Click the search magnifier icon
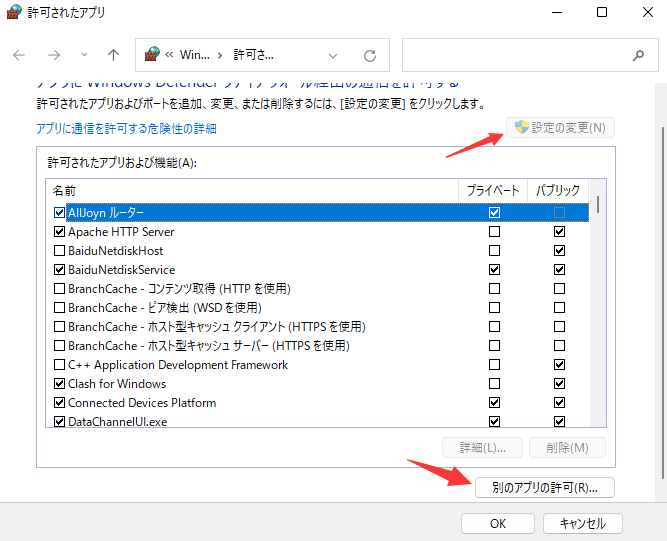667x541 pixels. point(638,55)
